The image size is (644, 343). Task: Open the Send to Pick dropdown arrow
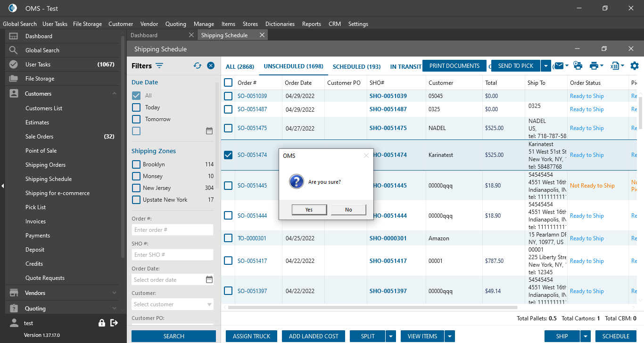[545, 66]
